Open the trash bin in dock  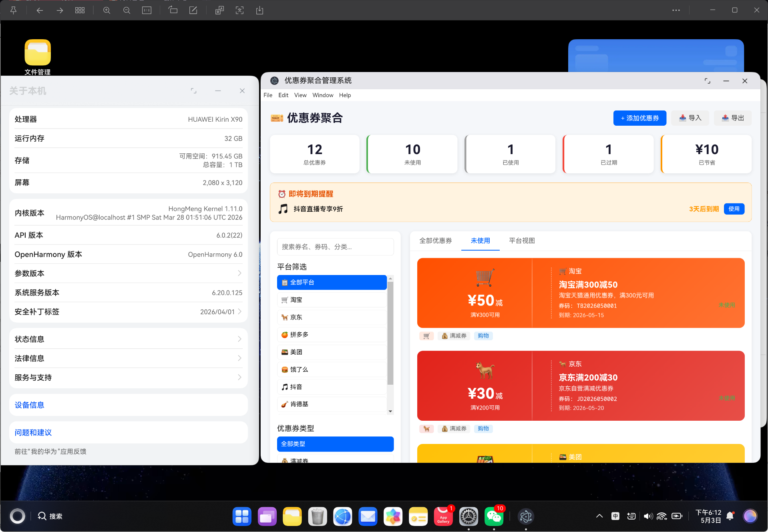pos(318,516)
